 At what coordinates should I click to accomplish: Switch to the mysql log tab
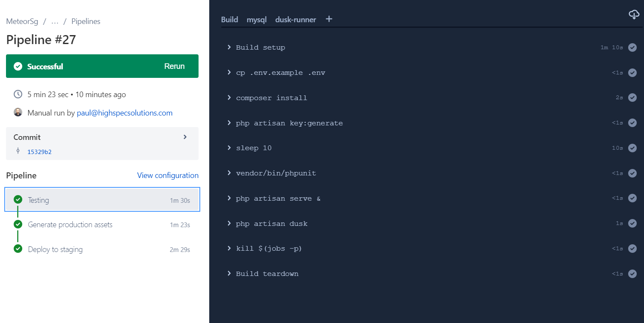coord(257,20)
